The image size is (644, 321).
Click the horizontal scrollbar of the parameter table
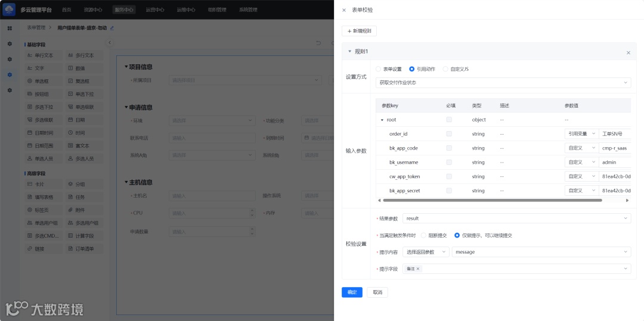(492, 200)
